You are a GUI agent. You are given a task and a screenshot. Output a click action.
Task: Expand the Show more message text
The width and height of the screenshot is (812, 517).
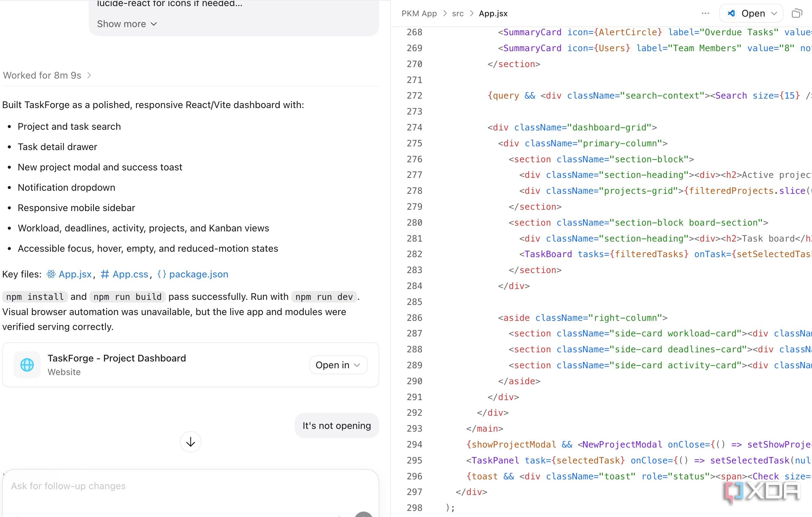click(127, 24)
